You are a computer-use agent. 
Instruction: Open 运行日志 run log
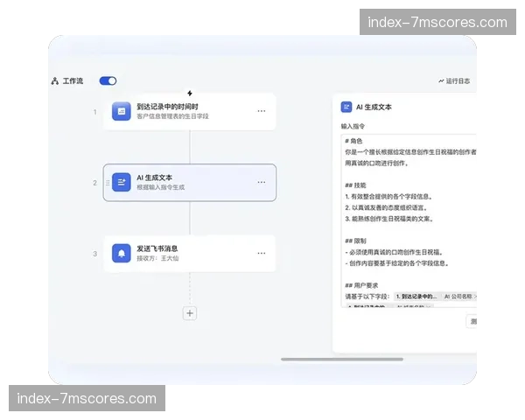point(454,80)
